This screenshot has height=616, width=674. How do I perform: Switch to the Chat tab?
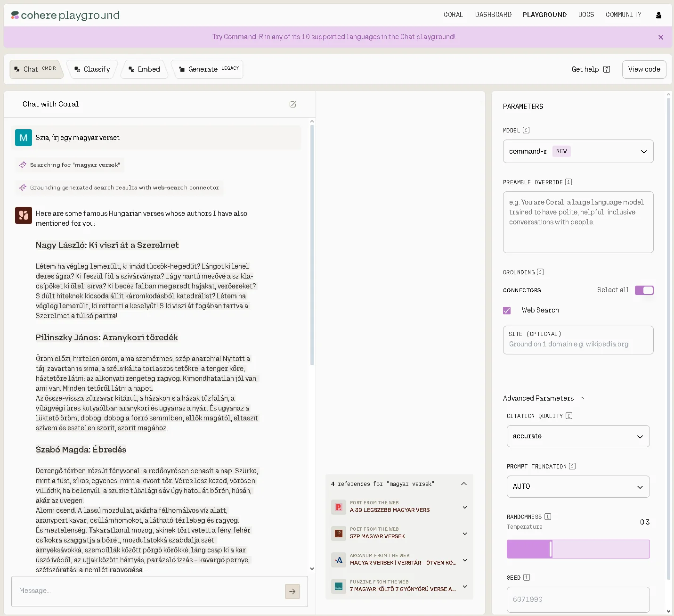tap(35, 69)
